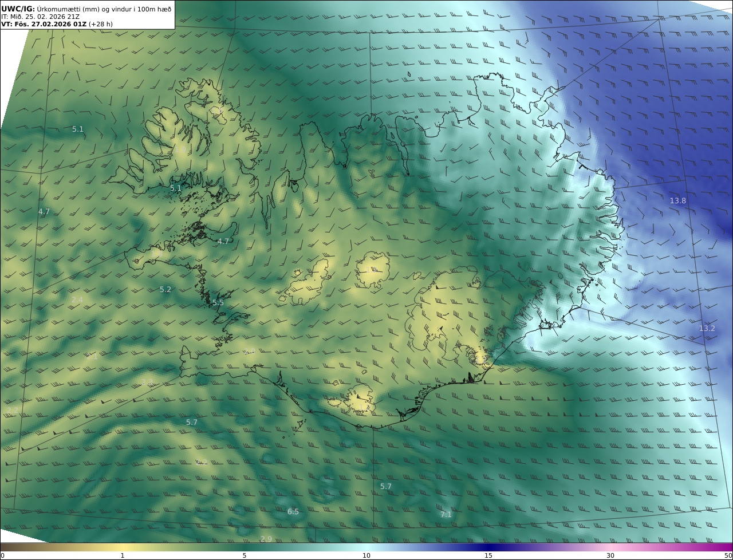Viewport: 733px width, 560px height.
Task: Click the faint 2.1 value label
Action: (x=92, y=357)
